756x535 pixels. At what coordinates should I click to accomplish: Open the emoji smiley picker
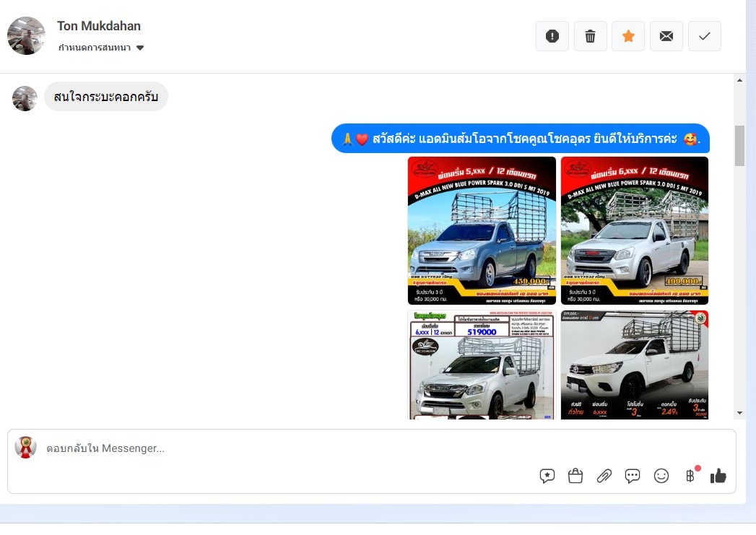(661, 477)
